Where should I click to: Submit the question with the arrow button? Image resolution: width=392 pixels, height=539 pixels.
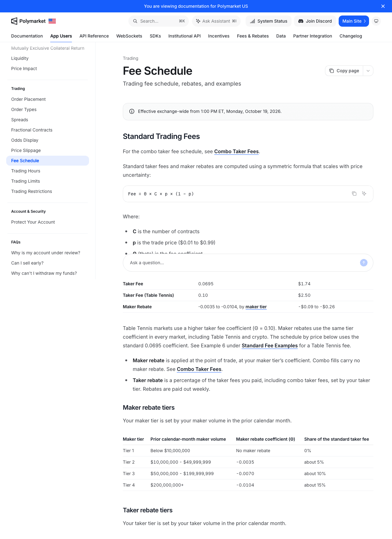pyautogui.click(x=364, y=263)
